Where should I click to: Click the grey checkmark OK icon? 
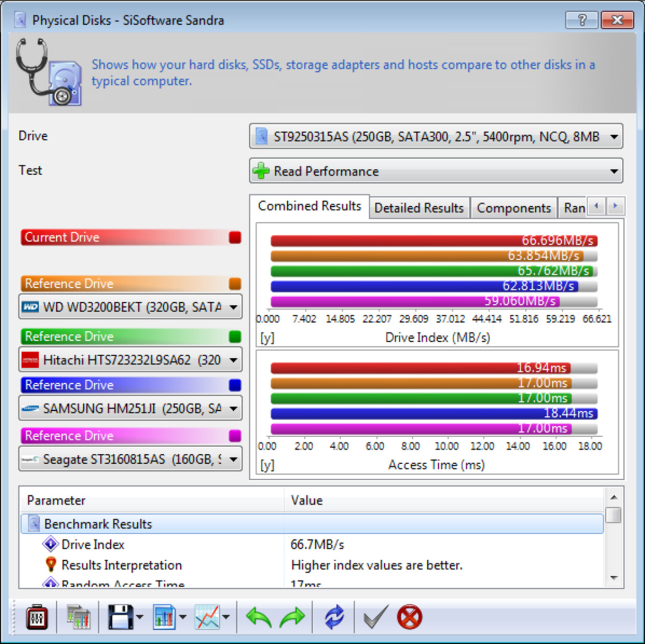tap(375, 617)
